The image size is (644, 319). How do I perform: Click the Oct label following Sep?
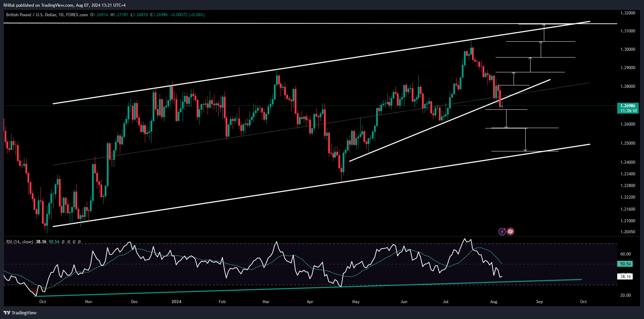coord(583,302)
